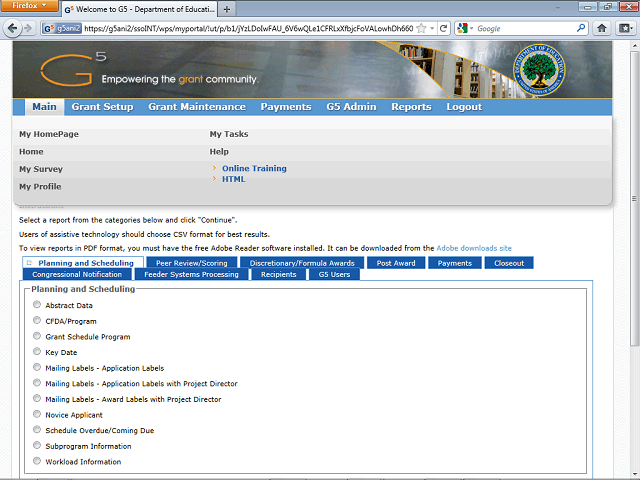Viewport: 640px width, 480px height.
Task: Open the bookmarks toolbar icon
Action: click(x=625, y=28)
